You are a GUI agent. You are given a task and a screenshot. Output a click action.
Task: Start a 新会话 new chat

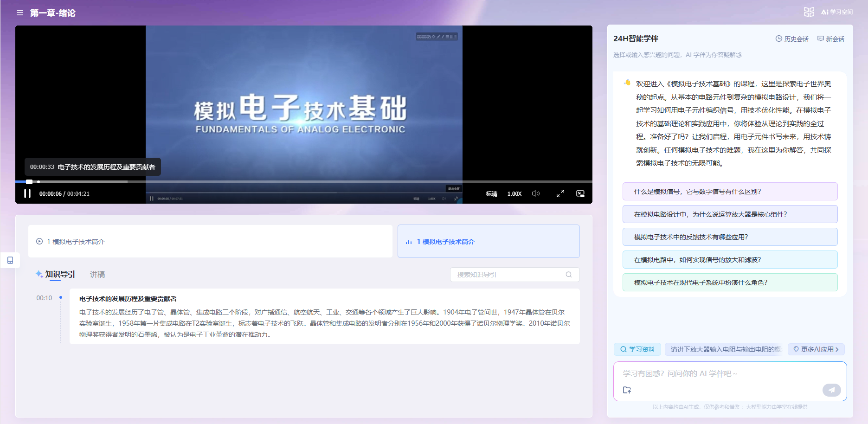coord(831,39)
